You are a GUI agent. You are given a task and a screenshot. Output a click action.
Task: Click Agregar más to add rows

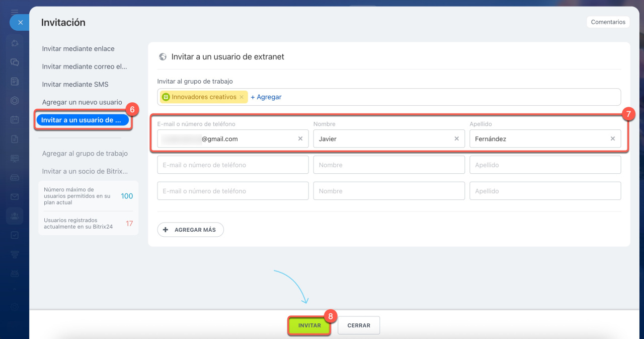coord(190,230)
